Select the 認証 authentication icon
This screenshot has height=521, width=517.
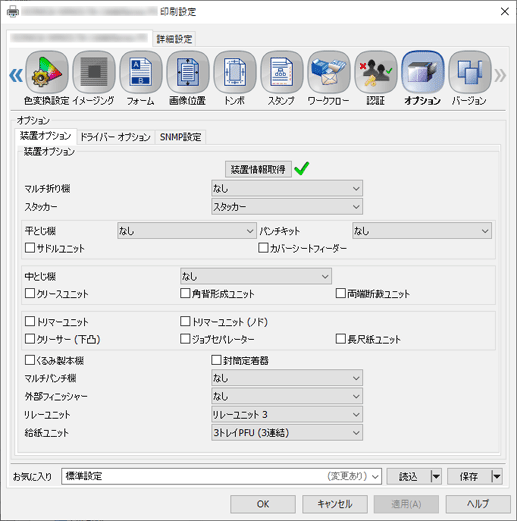(x=376, y=72)
